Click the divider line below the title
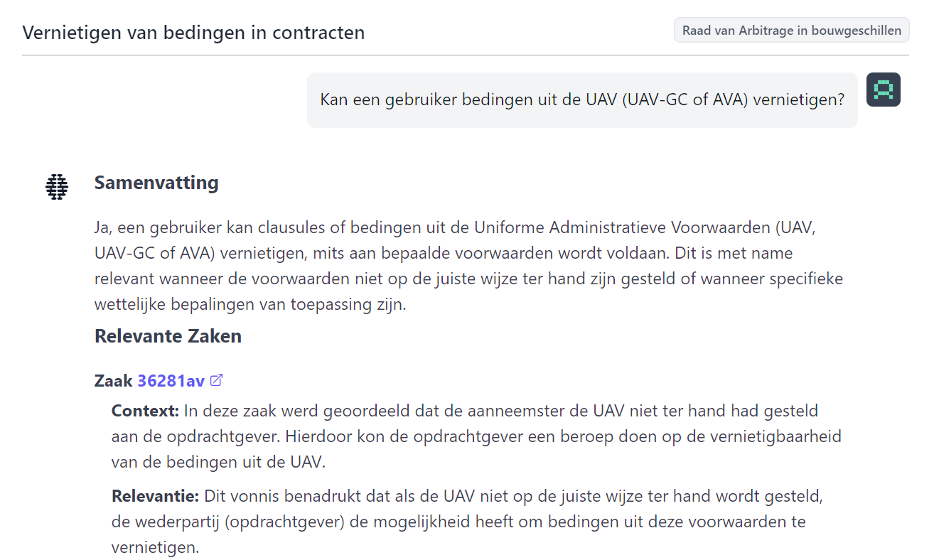Image resolution: width=934 pixels, height=560 pixels. click(466, 55)
